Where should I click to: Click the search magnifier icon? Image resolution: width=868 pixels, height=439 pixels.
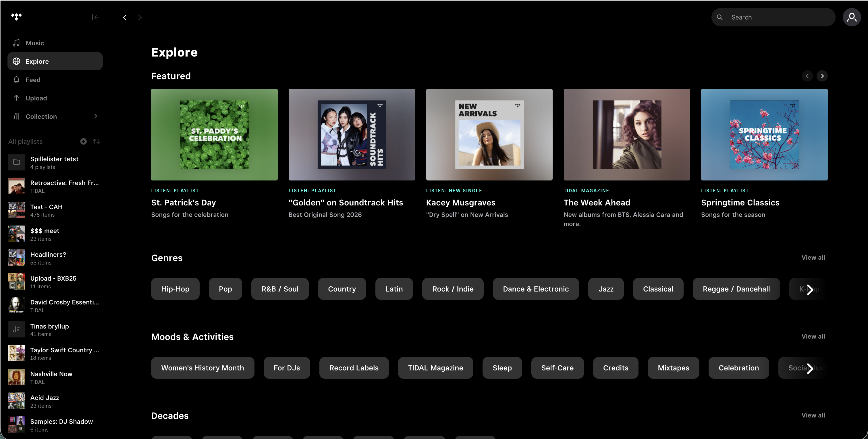pos(720,17)
